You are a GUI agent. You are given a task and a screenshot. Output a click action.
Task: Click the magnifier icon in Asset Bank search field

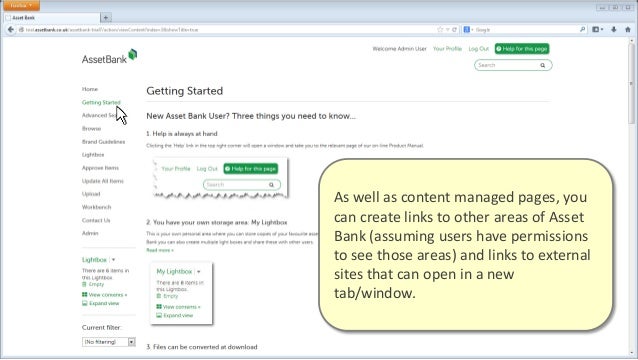coord(542,65)
